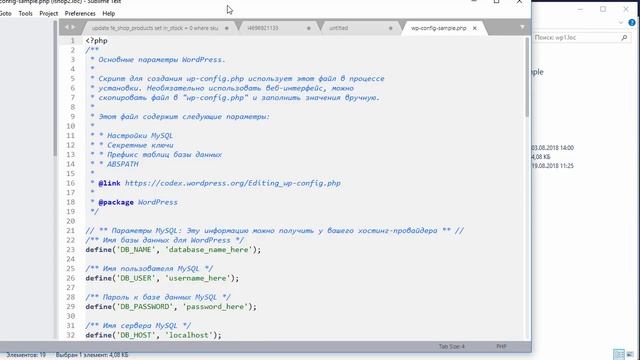Expand the Explorer ribbon with the chevron

click(x=620, y=23)
